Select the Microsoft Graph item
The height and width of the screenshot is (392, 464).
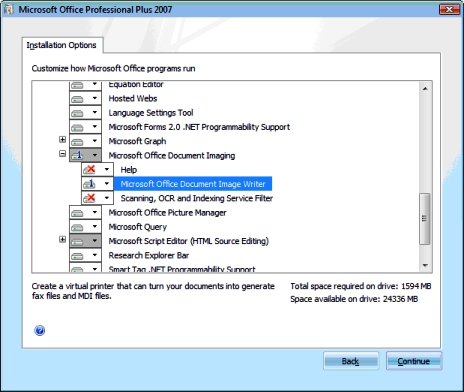coord(137,142)
